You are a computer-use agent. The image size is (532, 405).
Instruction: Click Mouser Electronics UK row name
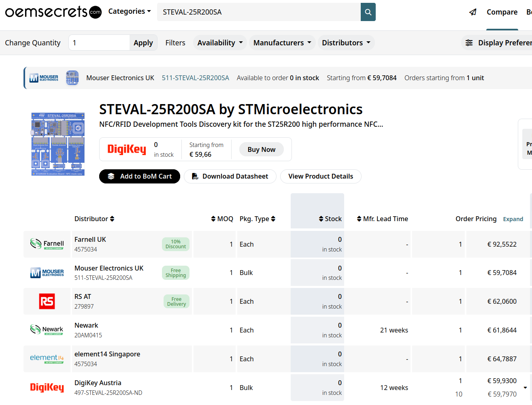coord(109,268)
